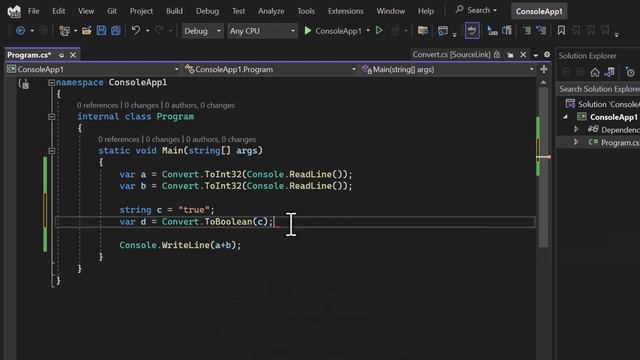Open the Debug configuration dropdown
This screenshot has height=360, width=640.
(202, 31)
